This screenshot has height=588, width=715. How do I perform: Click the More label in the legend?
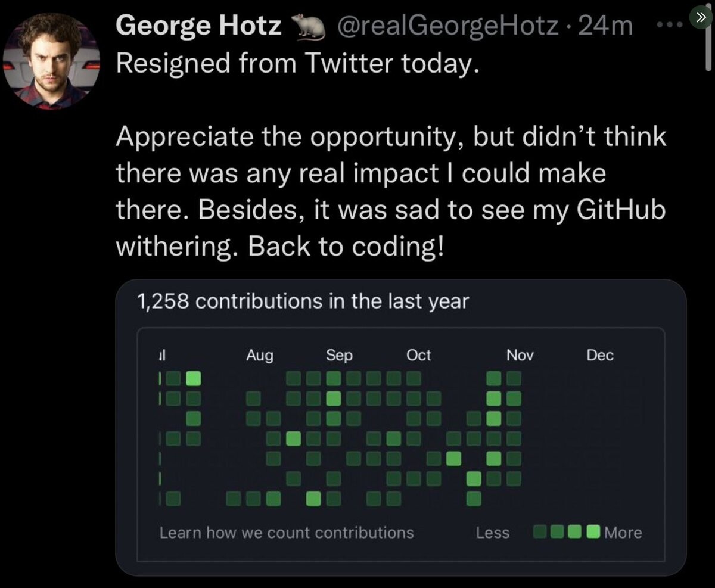click(623, 533)
